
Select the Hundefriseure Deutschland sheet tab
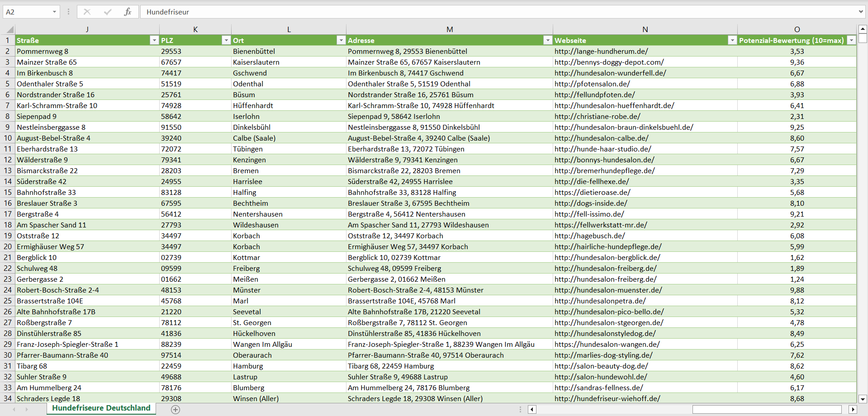[101, 408]
